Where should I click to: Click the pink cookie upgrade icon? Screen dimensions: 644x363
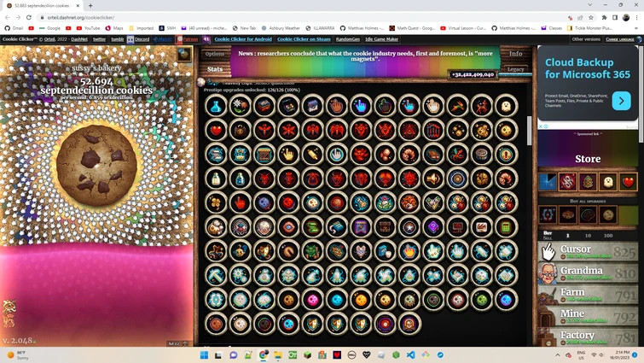click(x=312, y=300)
